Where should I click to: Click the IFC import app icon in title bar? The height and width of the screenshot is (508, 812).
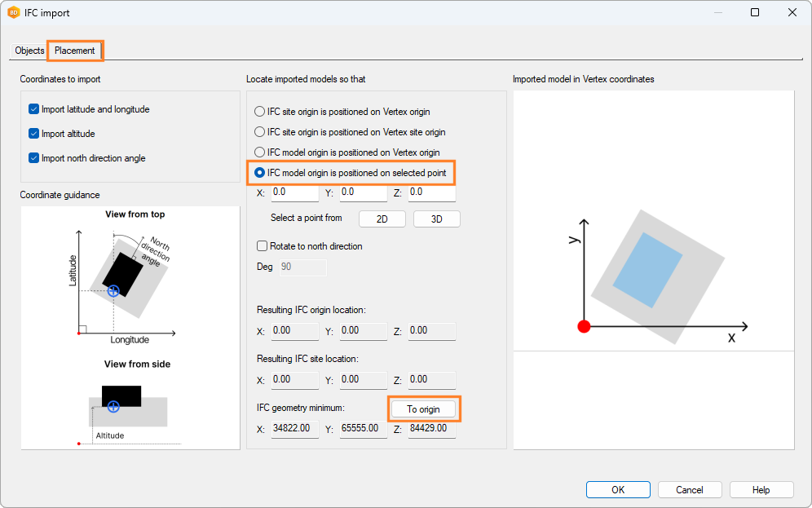[14, 12]
